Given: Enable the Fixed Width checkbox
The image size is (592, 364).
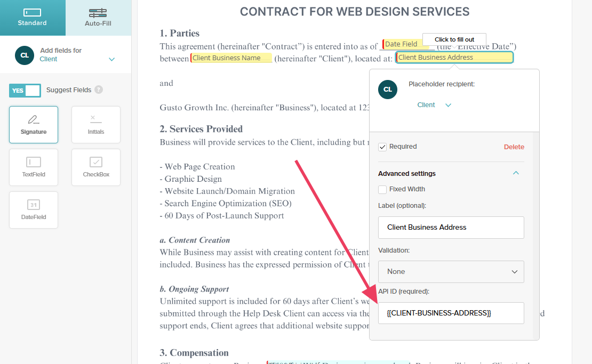Looking at the screenshot, I should pos(382,189).
